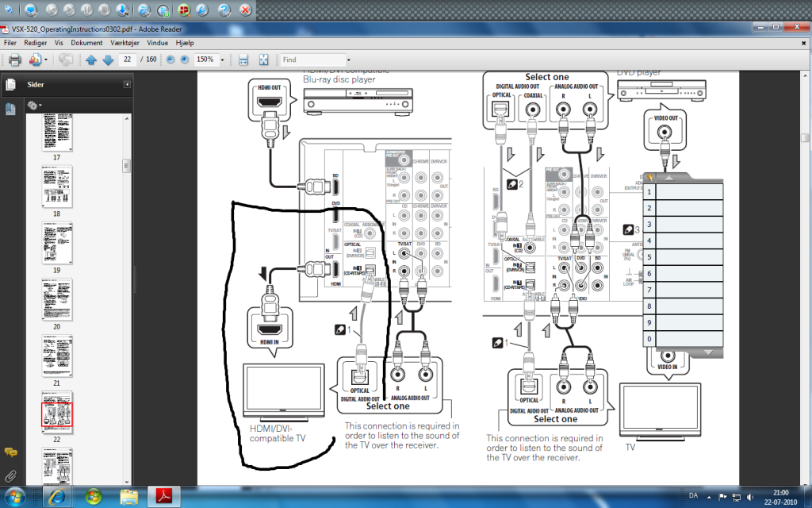Click the thumbnail panel scroll-up arrow
The height and width of the screenshot is (508, 812).
point(126,119)
